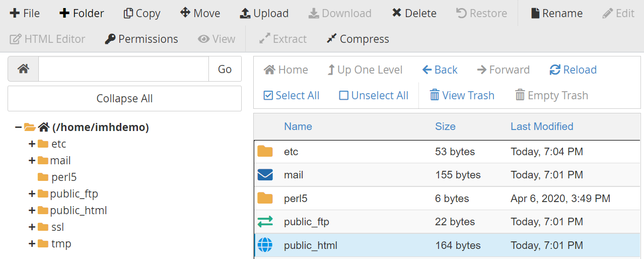The height and width of the screenshot is (259, 644).
Task: Click the public_ftp transfer arrows icon
Action: click(x=265, y=221)
